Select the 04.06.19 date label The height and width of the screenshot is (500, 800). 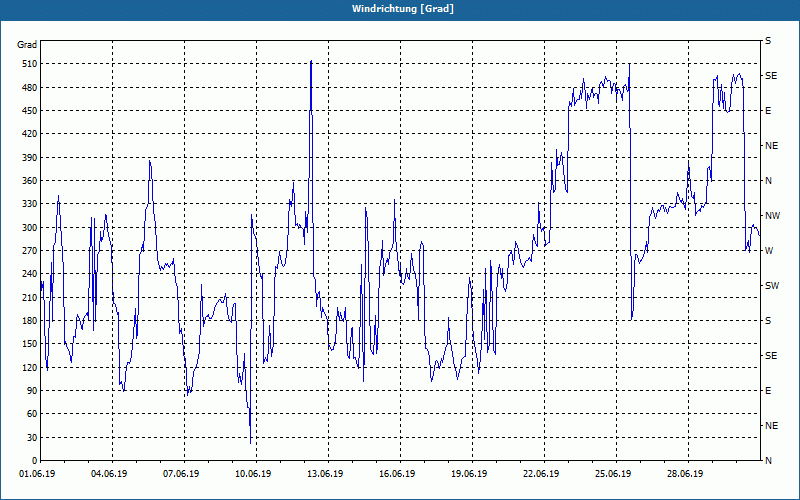click(x=109, y=474)
